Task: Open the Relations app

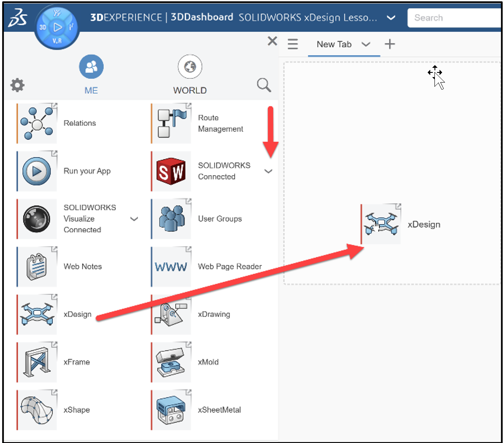Action: click(x=37, y=123)
